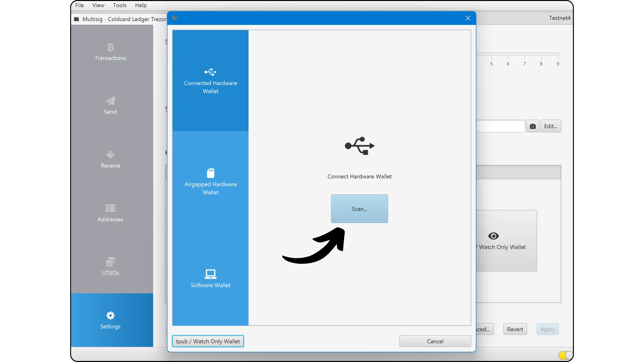Cancel the keystore import dialog
Image resolution: width=644 pixels, height=362 pixels.
click(x=435, y=341)
